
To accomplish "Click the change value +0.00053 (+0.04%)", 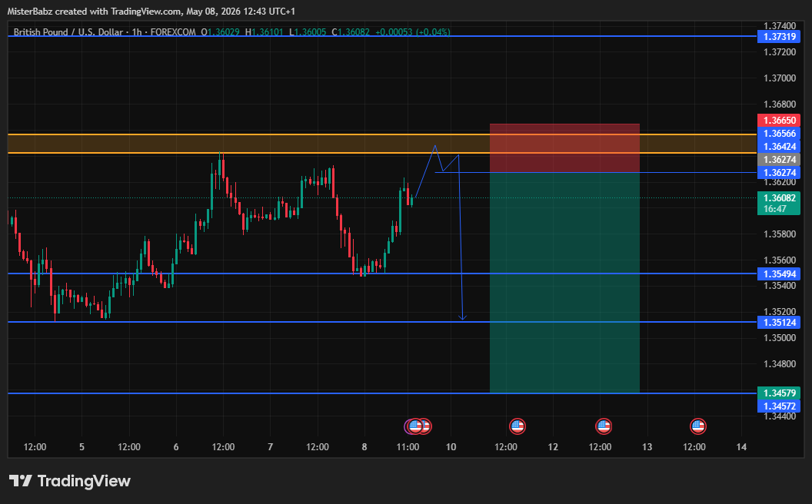I will [413, 32].
